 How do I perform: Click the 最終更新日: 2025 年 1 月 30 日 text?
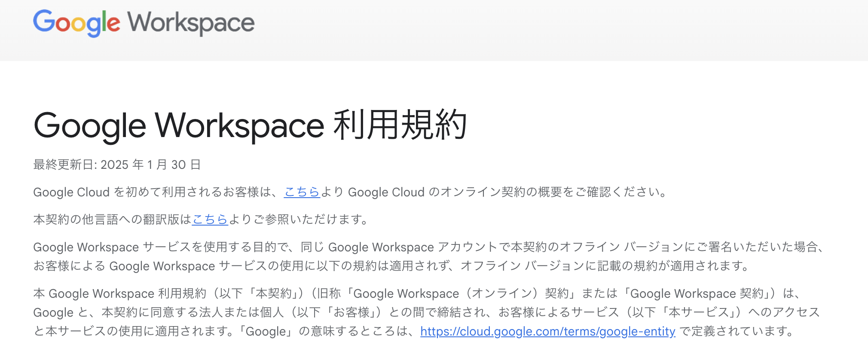point(117,165)
